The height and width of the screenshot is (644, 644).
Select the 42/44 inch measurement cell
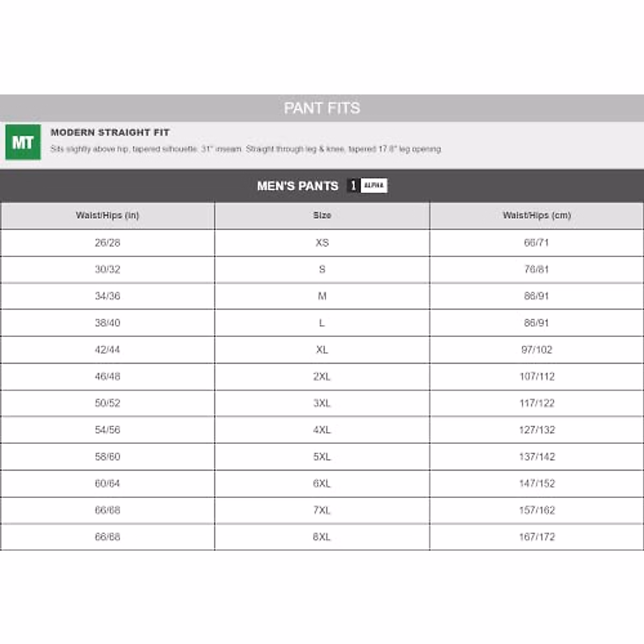pos(107,350)
